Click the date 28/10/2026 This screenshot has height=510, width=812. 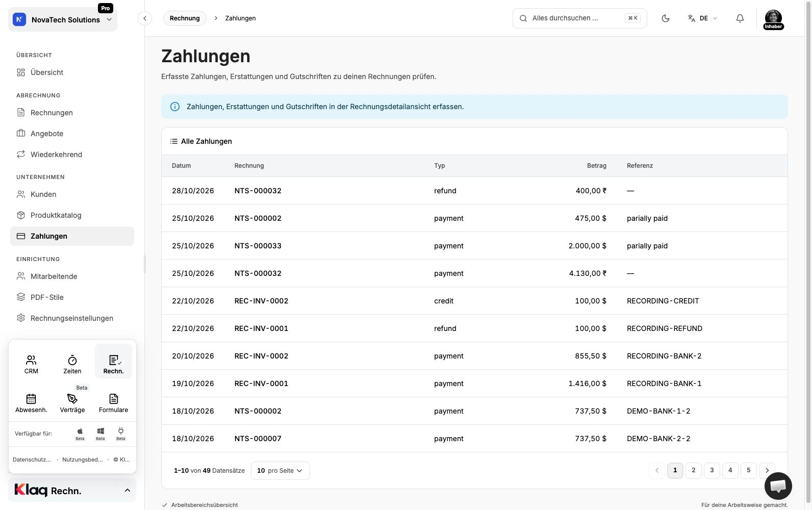click(x=193, y=191)
